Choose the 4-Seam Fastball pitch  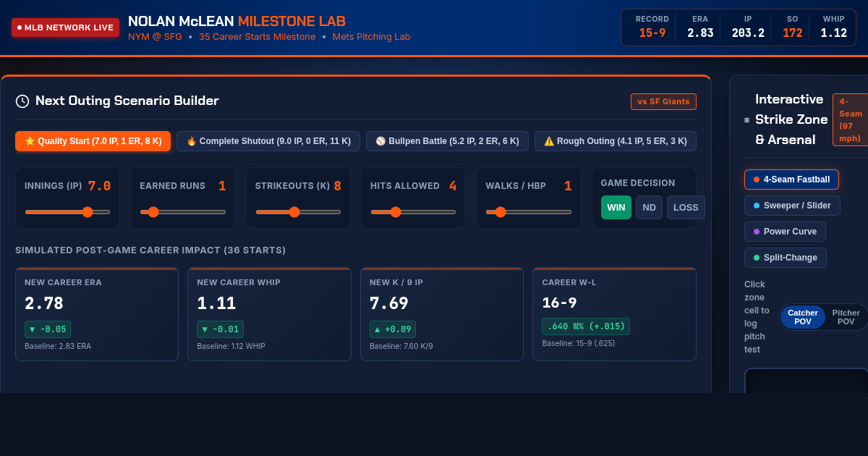click(x=791, y=180)
